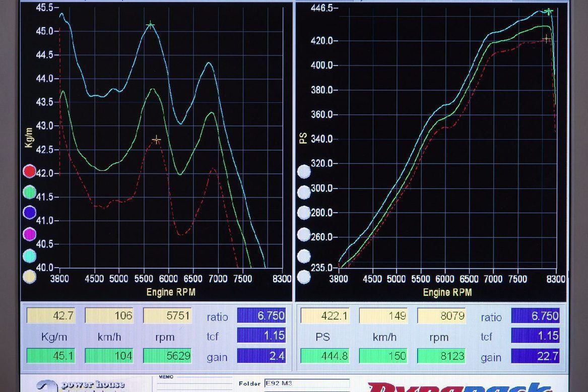This screenshot has height=392, width=588.
Task: Select the blue run circle beside torque graph
Action: pyautogui.click(x=30, y=213)
